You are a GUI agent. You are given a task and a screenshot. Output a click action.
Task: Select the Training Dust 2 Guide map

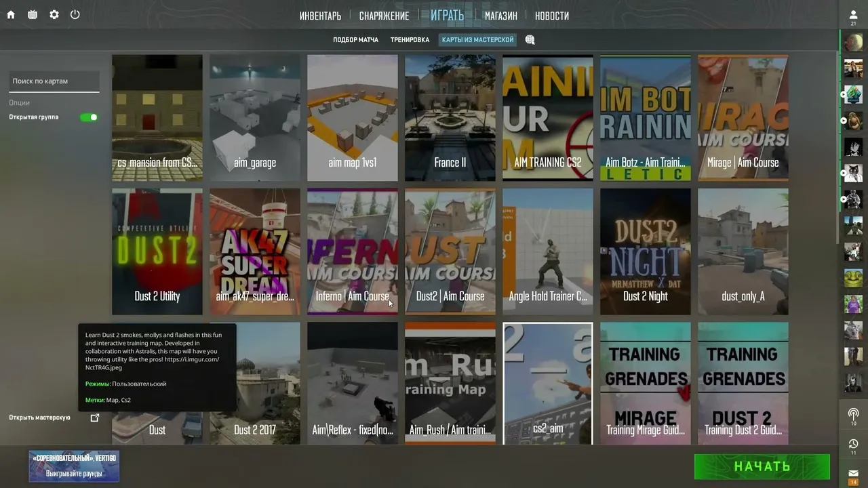(x=743, y=384)
